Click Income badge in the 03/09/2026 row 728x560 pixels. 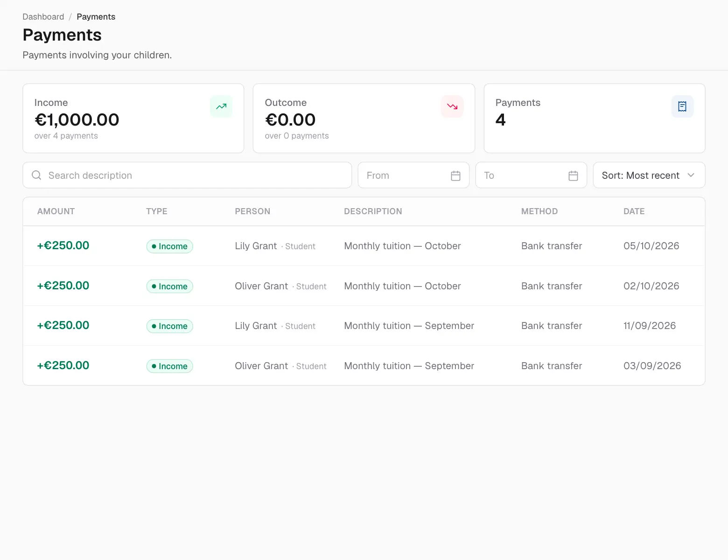click(170, 366)
